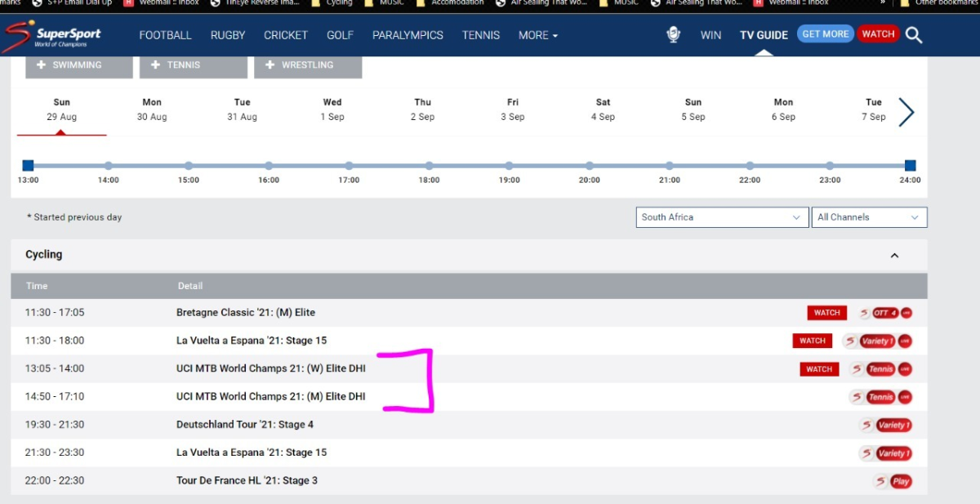Click the podcast microphone icon

click(x=673, y=35)
